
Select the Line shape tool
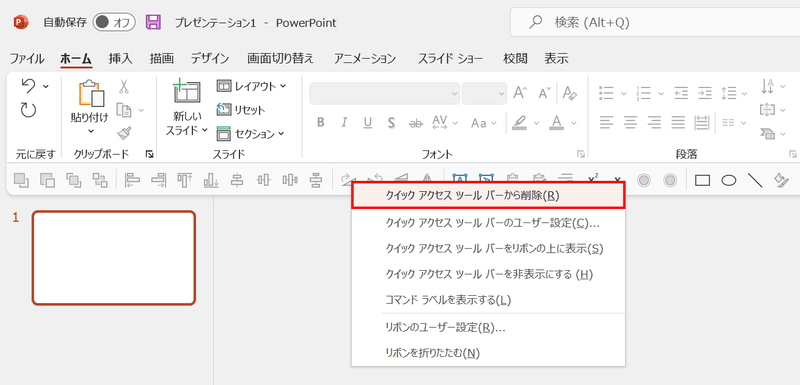(x=755, y=180)
